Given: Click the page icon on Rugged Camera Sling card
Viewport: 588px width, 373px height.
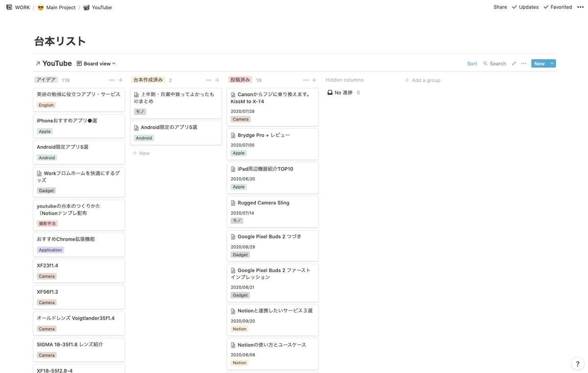Looking at the screenshot, I should [x=233, y=203].
